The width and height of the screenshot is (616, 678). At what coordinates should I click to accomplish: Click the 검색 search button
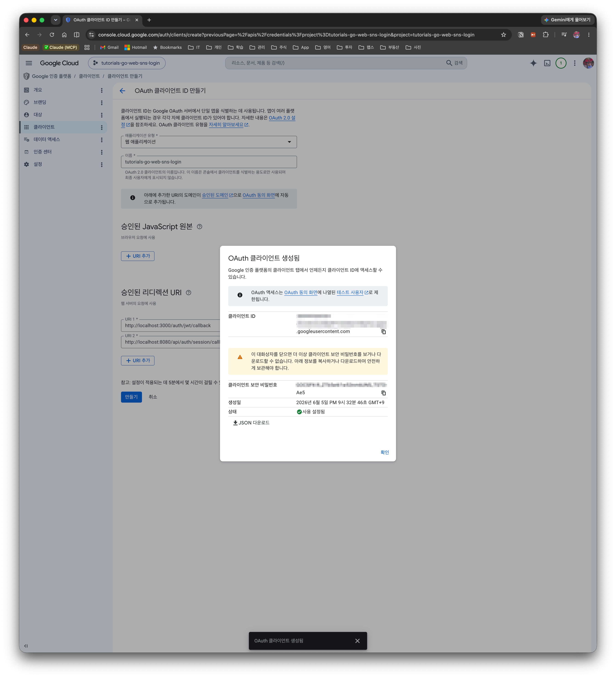(x=454, y=63)
